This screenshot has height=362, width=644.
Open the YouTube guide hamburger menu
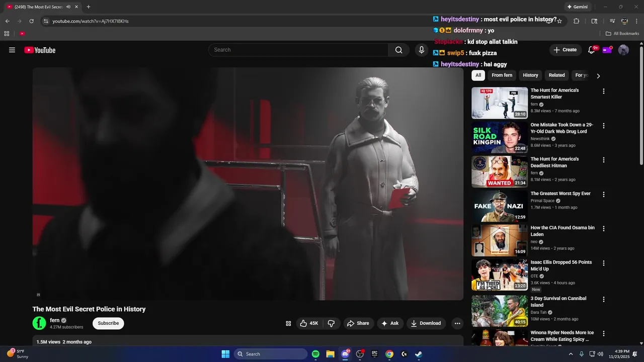tap(12, 50)
